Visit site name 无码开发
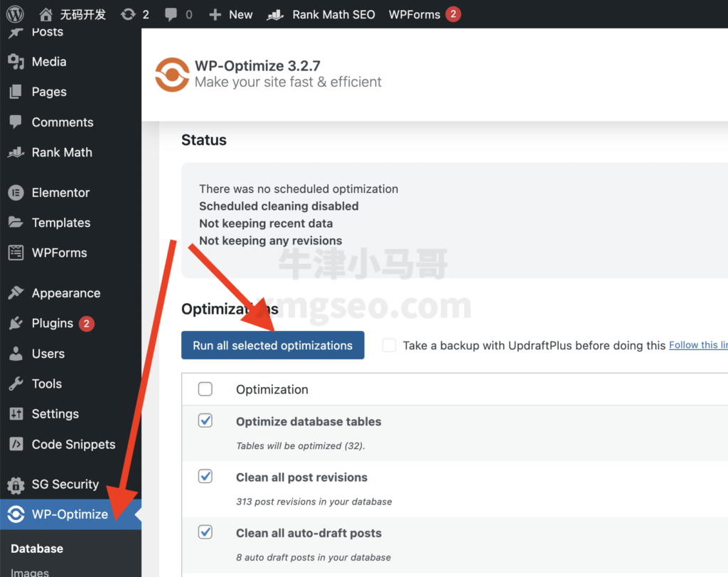Image resolution: width=728 pixels, height=577 pixels. pyautogui.click(x=82, y=14)
